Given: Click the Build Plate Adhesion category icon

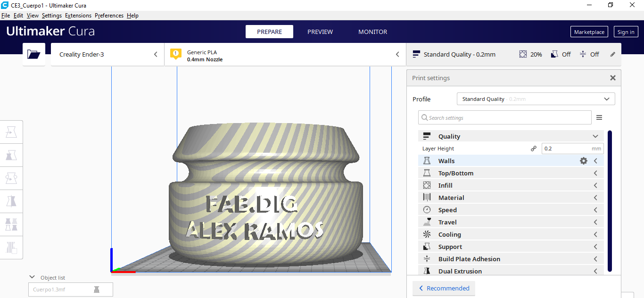Looking at the screenshot, I should [x=427, y=259].
